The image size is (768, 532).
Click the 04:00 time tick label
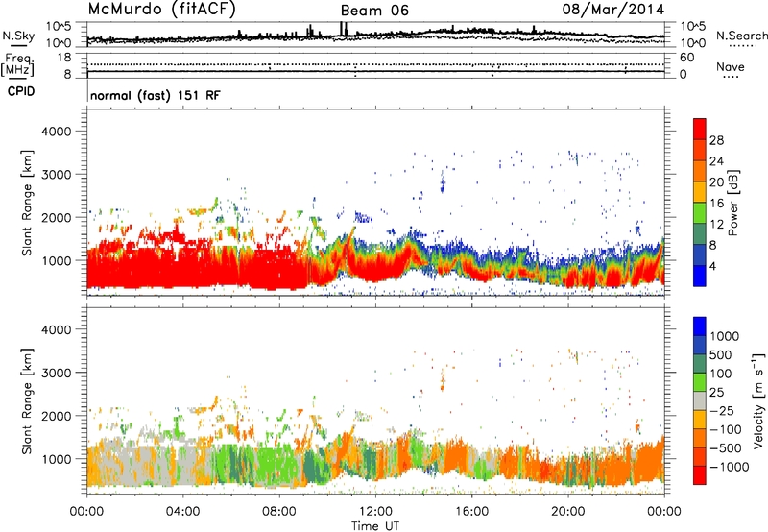pyautogui.click(x=182, y=512)
